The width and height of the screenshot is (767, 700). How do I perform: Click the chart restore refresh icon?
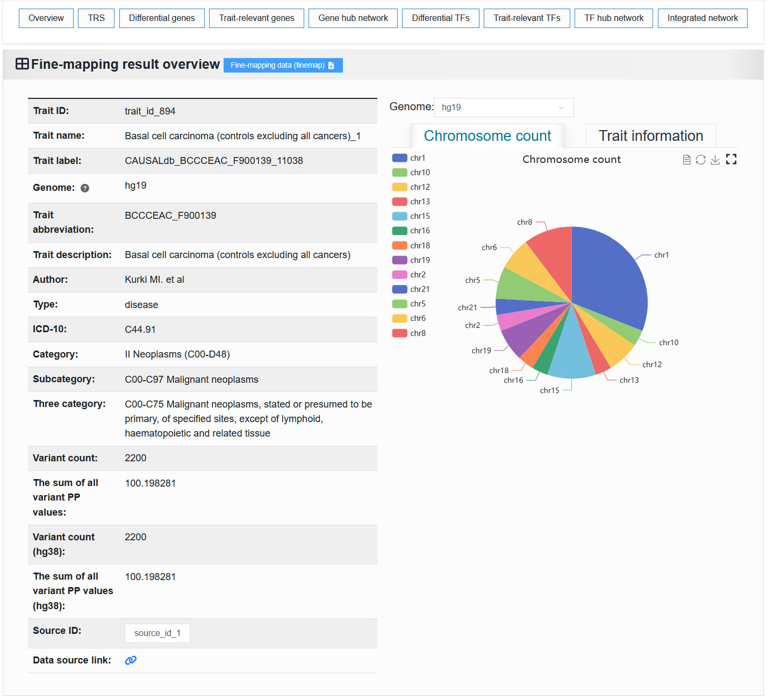700,160
